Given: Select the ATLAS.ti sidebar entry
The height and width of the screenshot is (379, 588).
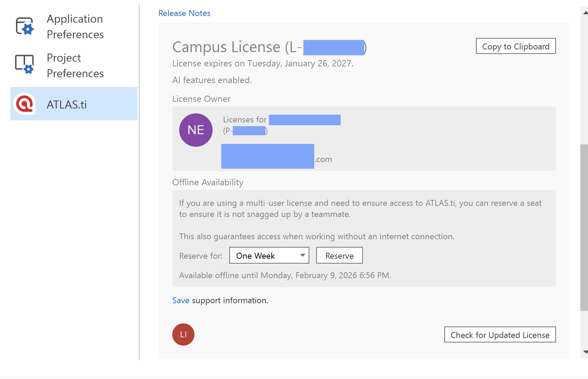Looking at the screenshot, I should (x=74, y=104).
